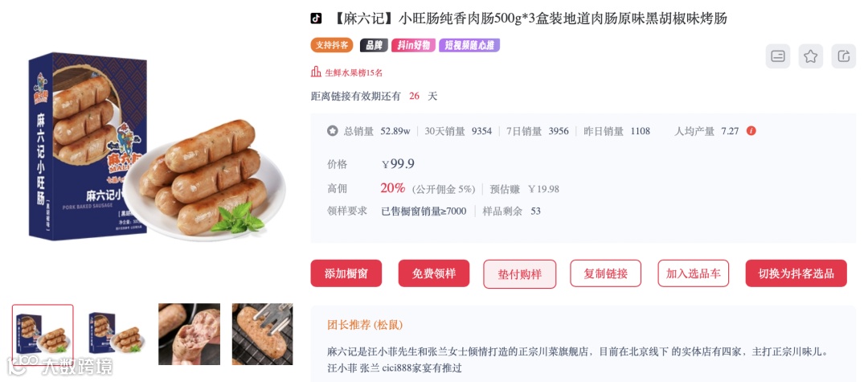Click the card layout icon button
The image size is (868, 382).
pyautogui.click(x=778, y=56)
